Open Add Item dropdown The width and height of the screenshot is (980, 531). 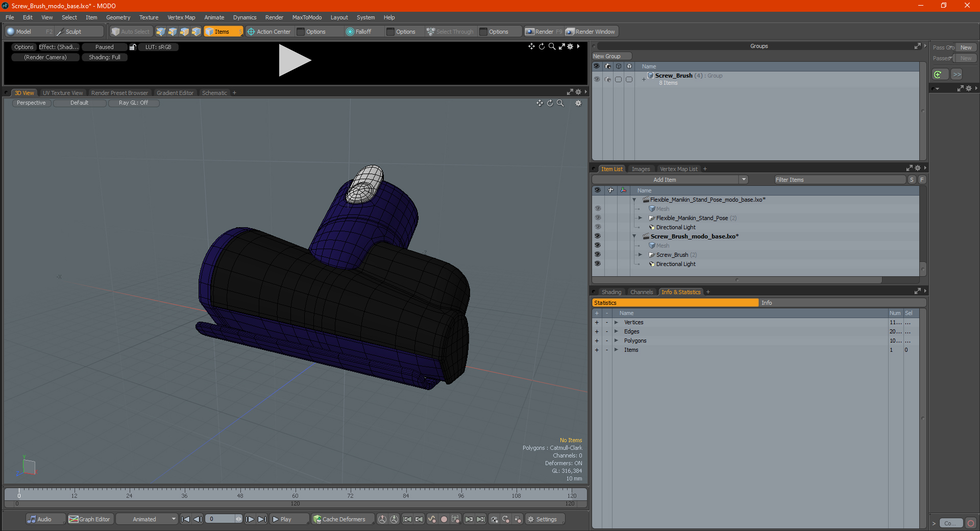[x=670, y=180]
